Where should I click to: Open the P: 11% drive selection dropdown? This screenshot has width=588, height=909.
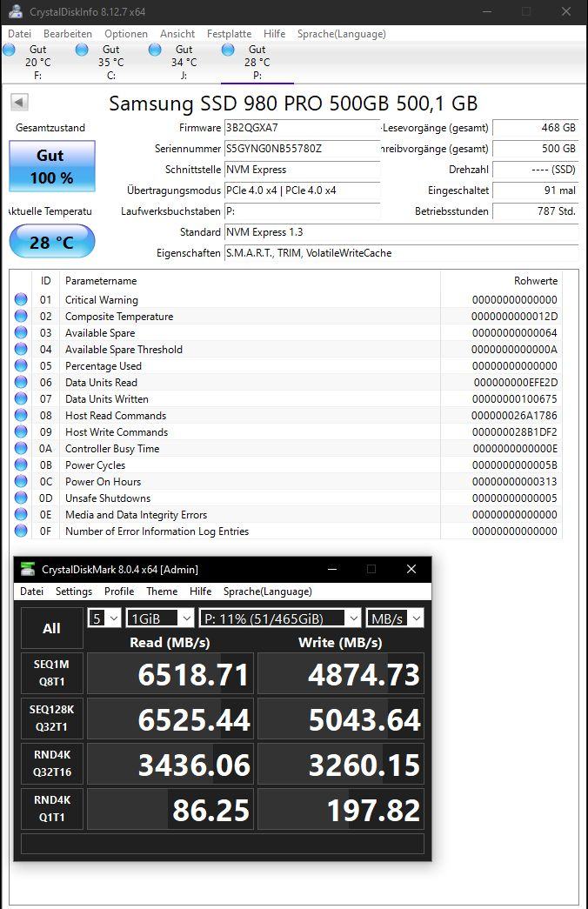280,618
